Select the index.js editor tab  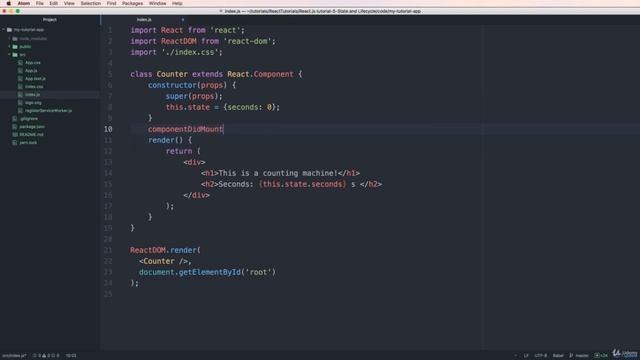point(144,20)
